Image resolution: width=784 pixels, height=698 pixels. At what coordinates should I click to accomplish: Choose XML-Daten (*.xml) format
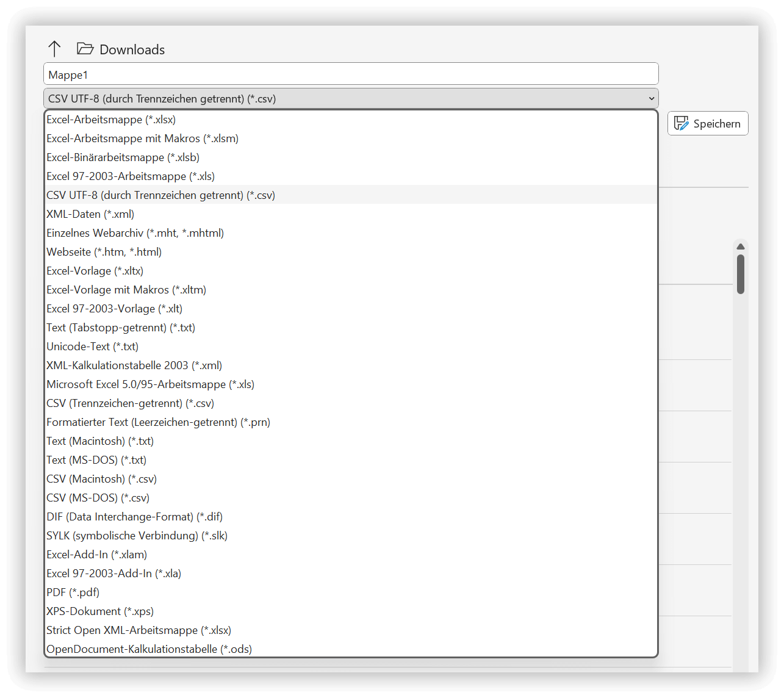(x=351, y=214)
